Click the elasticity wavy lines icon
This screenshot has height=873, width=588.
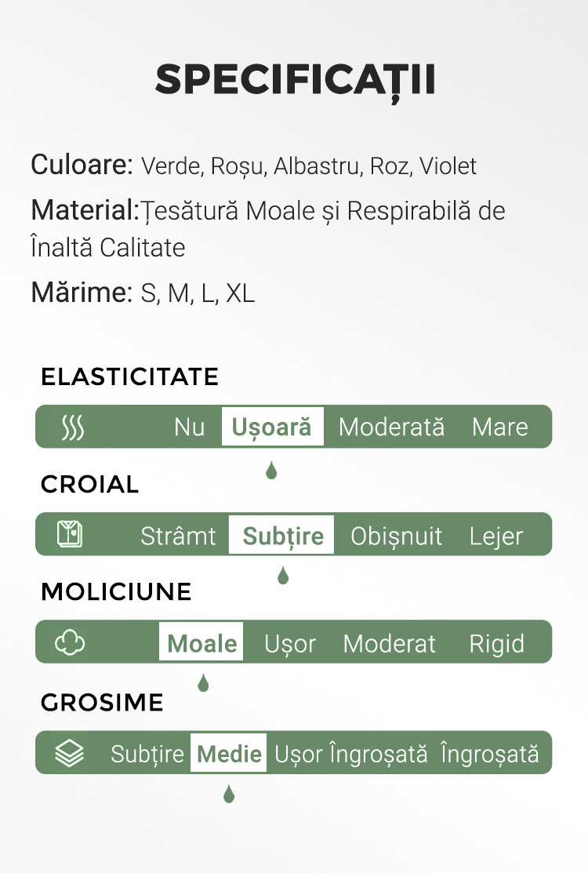point(73,427)
